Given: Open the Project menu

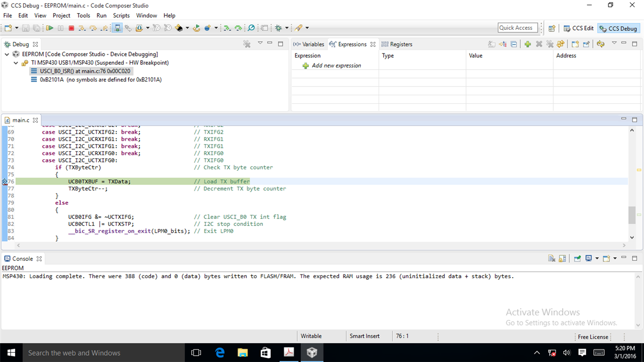Looking at the screenshot, I should pyautogui.click(x=61, y=16).
